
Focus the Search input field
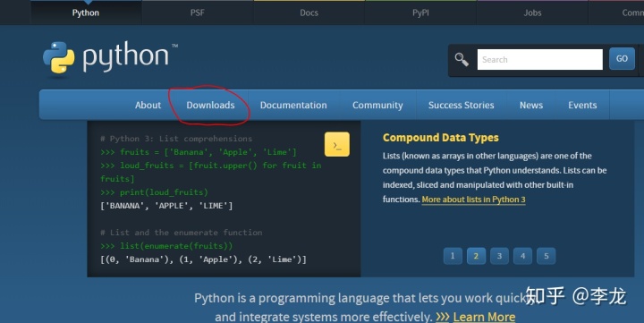click(539, 60)
